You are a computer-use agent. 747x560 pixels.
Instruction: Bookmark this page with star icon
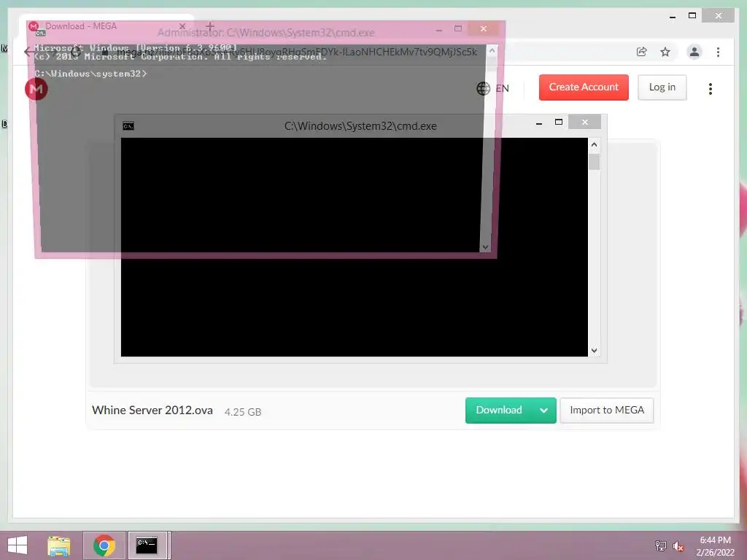[665, 52]
